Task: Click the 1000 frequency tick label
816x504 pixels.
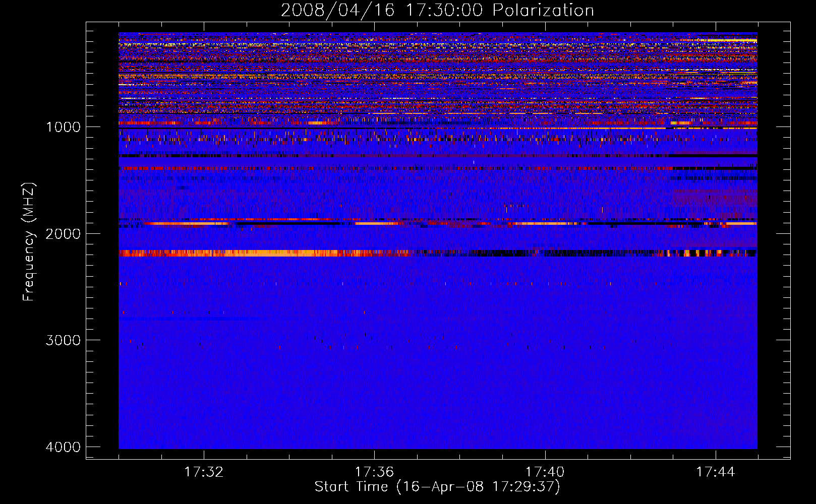Action: click(64, 127)
